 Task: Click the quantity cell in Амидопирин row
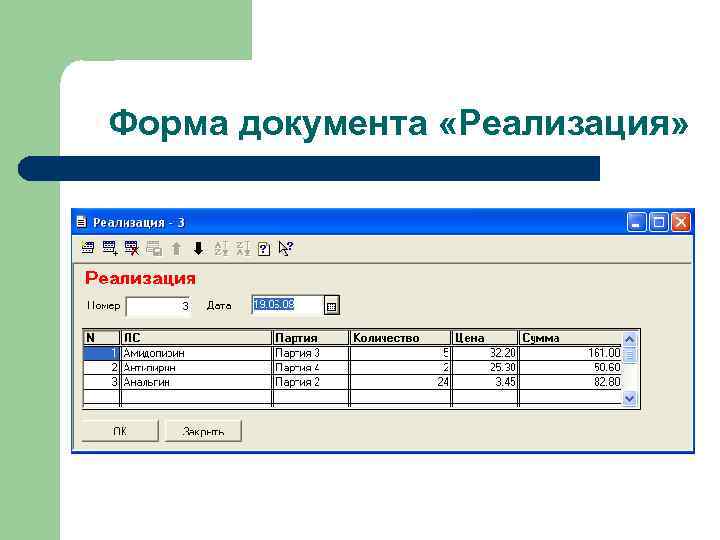click(400, 353)
